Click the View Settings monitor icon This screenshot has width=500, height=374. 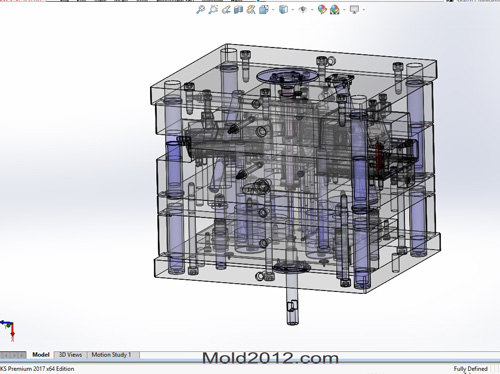click(x=354, y=9)
